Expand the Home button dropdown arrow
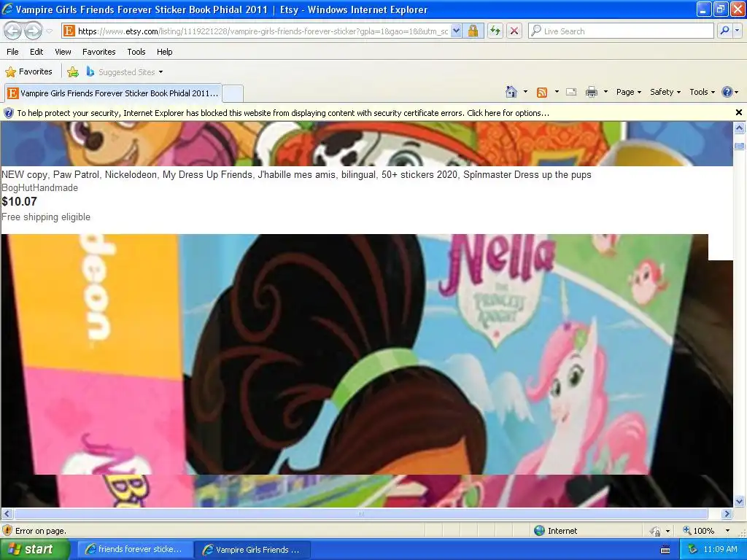Viewport: 747px width, 560px height. 525,92
